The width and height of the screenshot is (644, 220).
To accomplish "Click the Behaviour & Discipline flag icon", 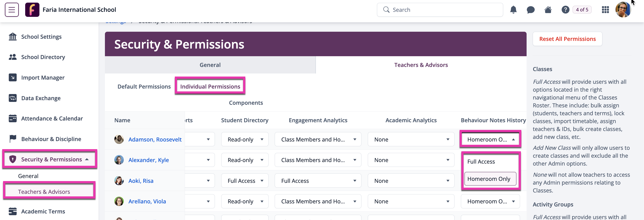I will click(12, 139).
